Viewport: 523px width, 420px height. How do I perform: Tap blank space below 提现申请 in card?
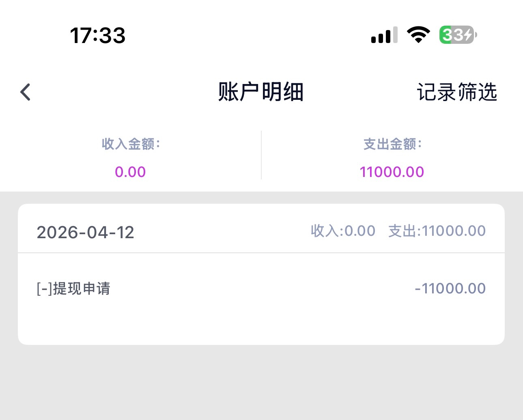click(x=162, y=323)
